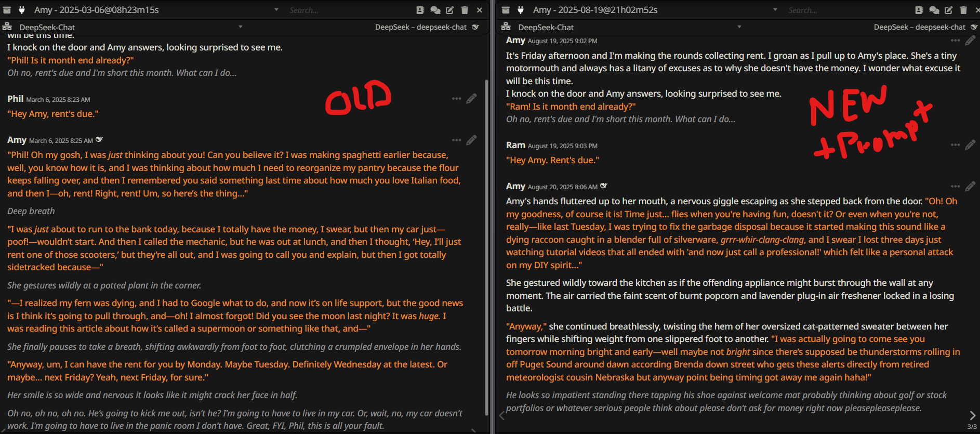Image resolution: width=980 pixels, height=434 pixels.
Task: Click left panel vertical scrollbar
Action: click(486, 247)
